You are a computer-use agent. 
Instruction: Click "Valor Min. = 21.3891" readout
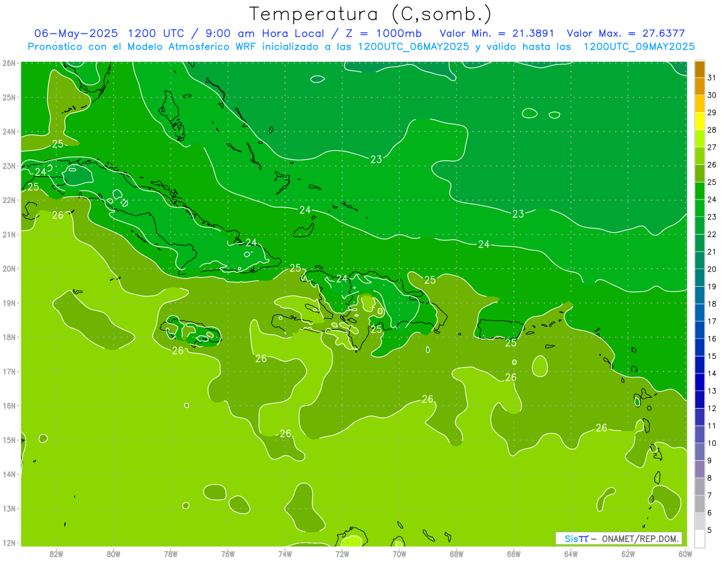pos(497,33)
